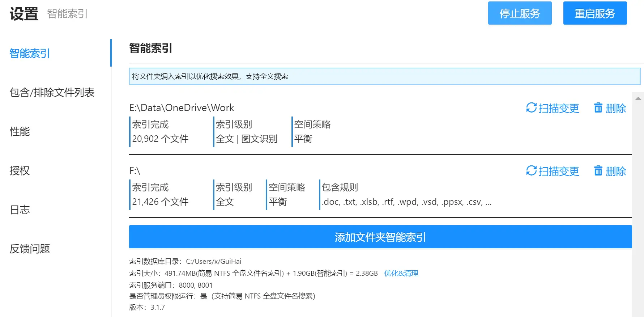Select 反馈问题 in the sidebar
This screenshot has height=317, width=644.
click(x=30, y=249)
